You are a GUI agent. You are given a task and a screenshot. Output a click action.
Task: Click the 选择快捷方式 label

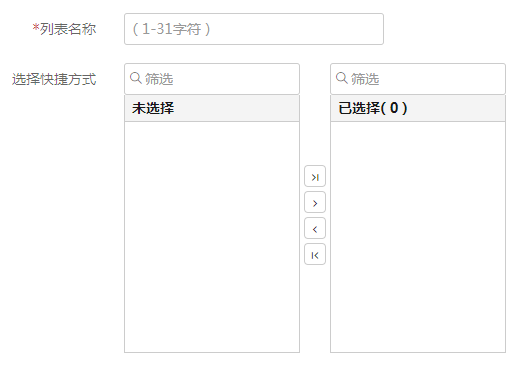pyautogui.click(x=54, y=79)
